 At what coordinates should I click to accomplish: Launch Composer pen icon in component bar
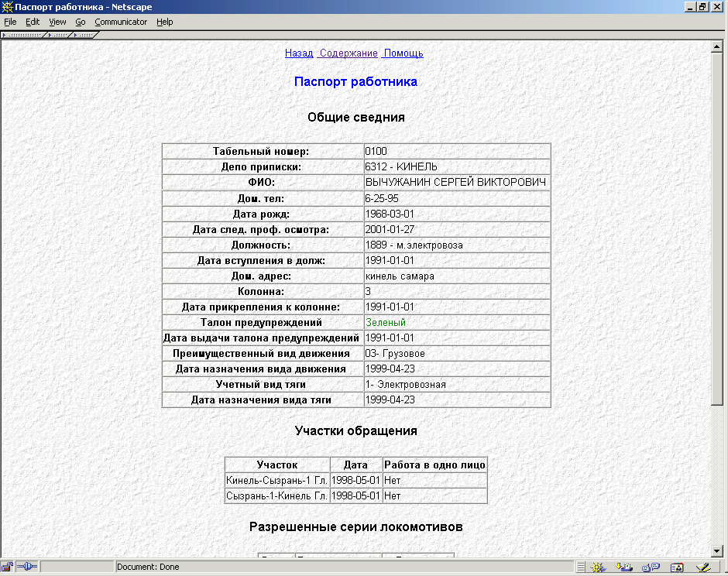[703, 567]
